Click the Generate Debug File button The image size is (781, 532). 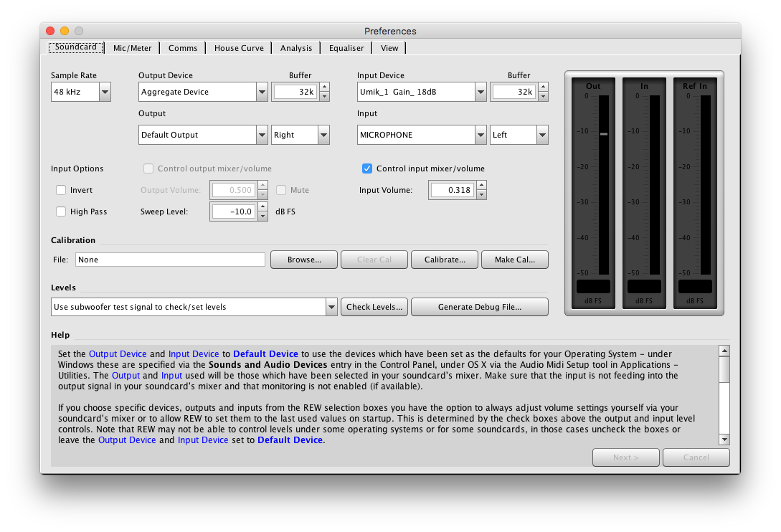coord(479,306)
